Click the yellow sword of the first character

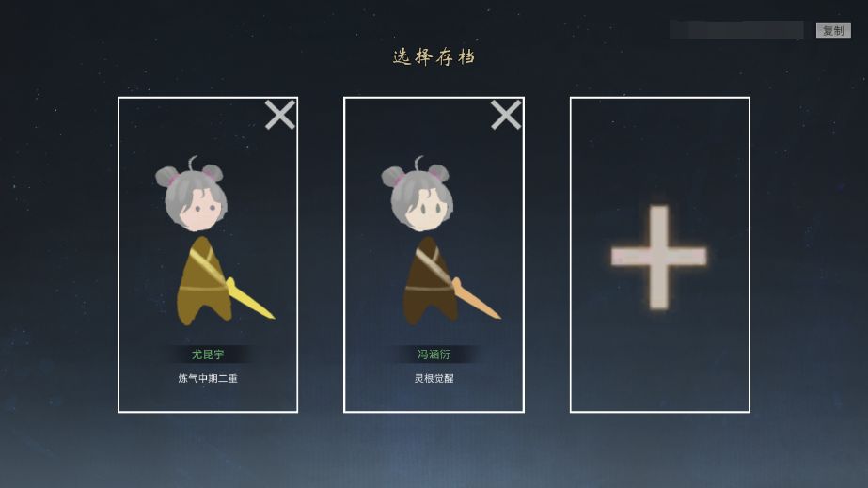(249, 299)
